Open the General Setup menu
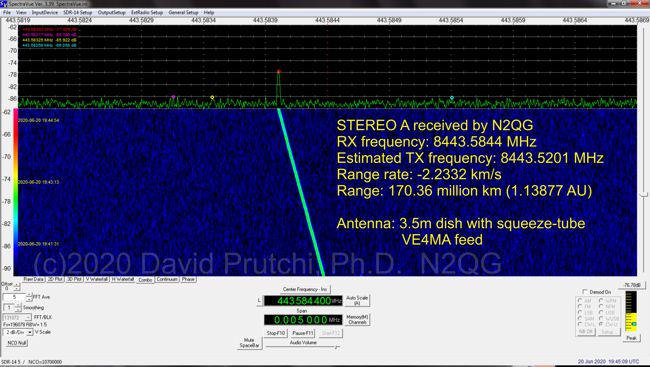The image size is (650, 367). [183, 12]
